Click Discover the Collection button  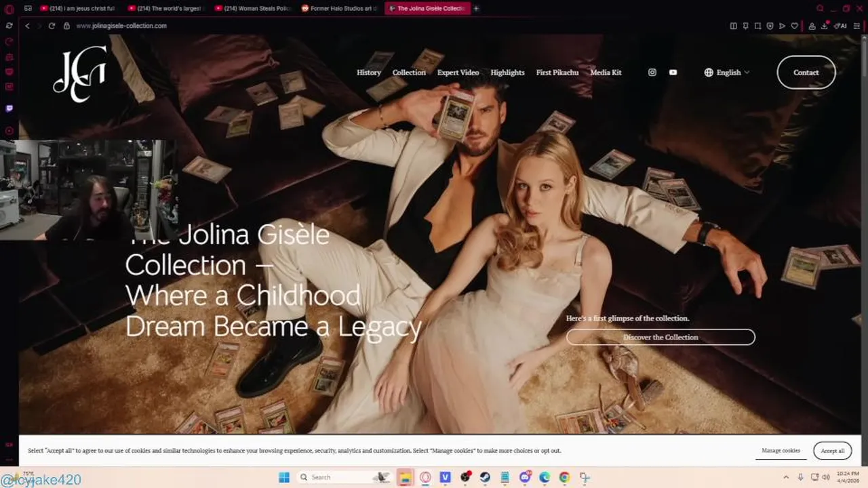(660, 337)
